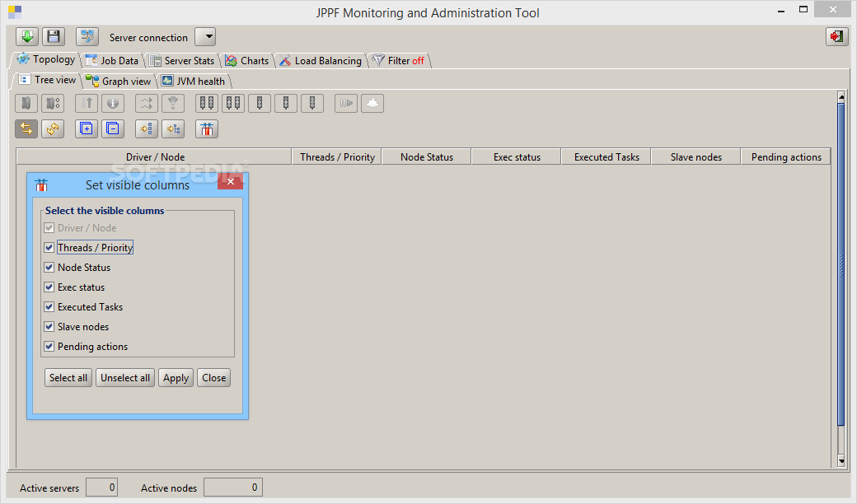This screenshot has height=504, width=857.
Task: Click the Unselect all button
Action: pyautogui.click(x=125, y=378)
